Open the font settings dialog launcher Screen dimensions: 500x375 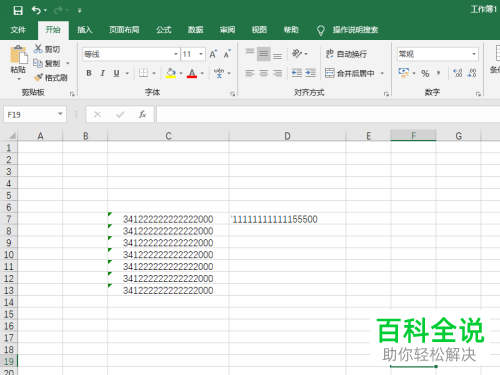point(232,94)
